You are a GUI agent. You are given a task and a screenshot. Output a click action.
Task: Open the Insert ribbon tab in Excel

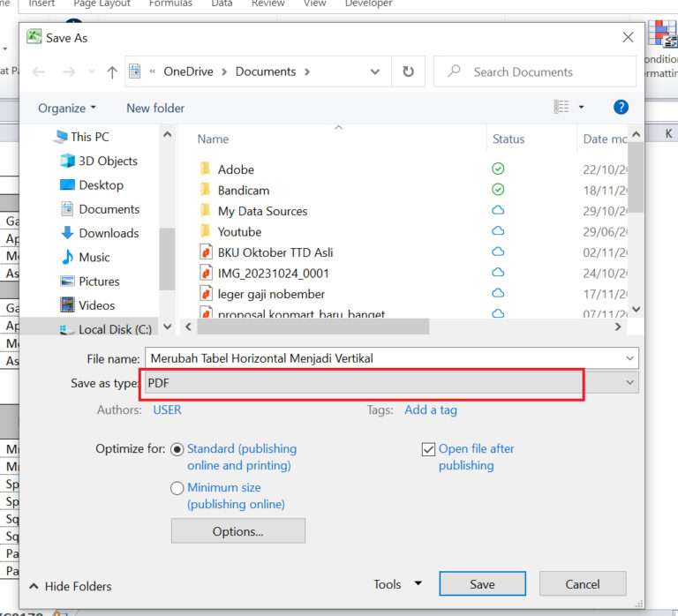(x=41, y=4)
